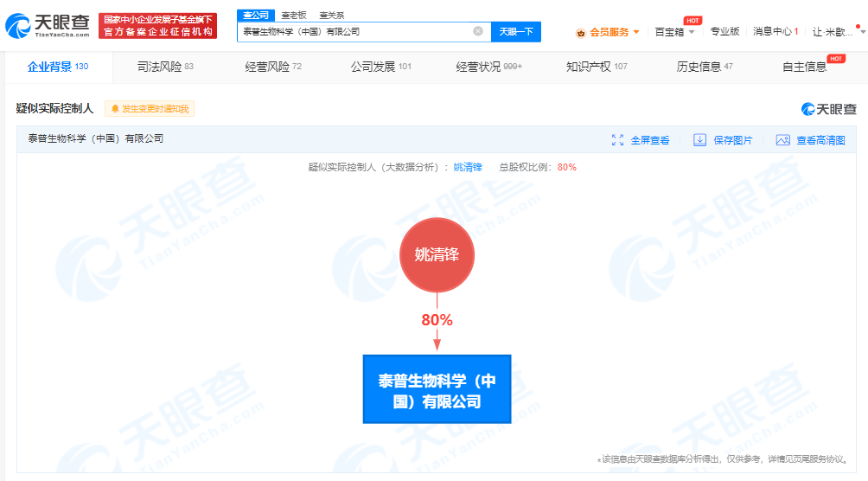
Task: Select the 查老板 search tab
Action: (x=294, y=16)
